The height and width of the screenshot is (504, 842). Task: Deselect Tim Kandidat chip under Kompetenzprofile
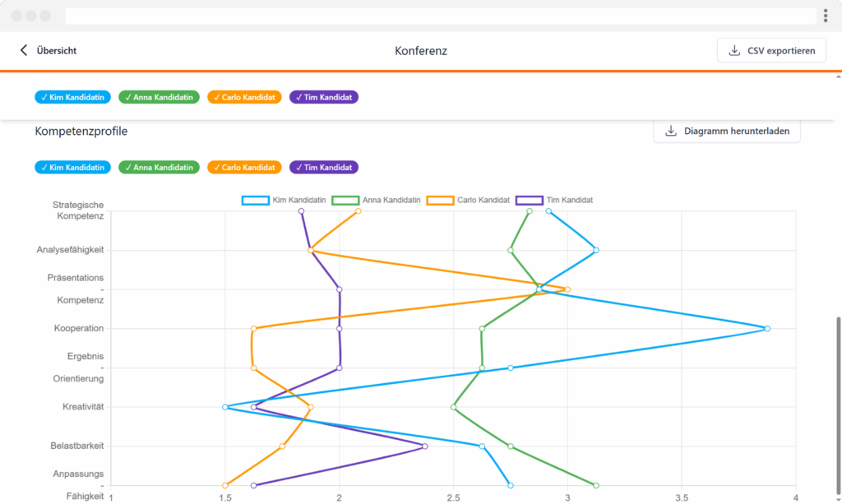[x=323, y=167]
